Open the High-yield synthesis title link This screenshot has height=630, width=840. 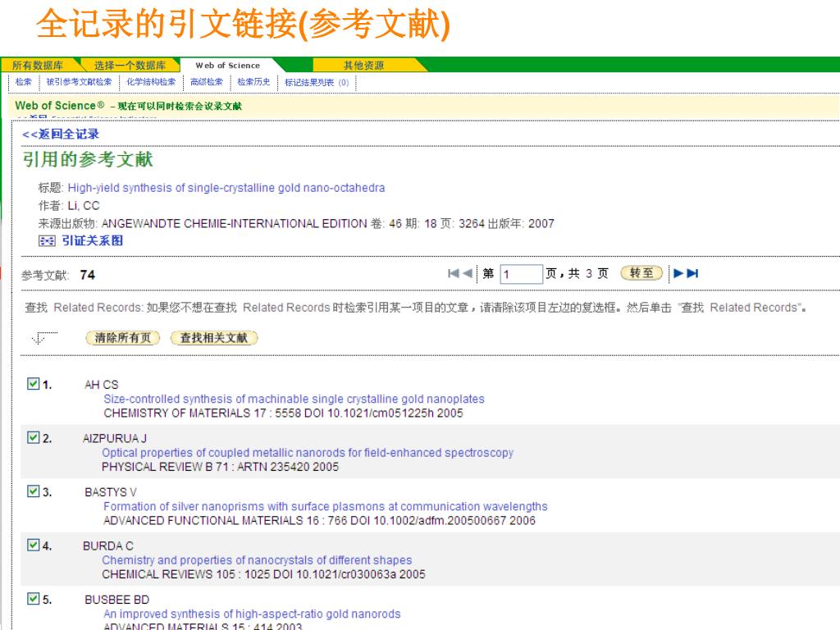pos(226,188)
